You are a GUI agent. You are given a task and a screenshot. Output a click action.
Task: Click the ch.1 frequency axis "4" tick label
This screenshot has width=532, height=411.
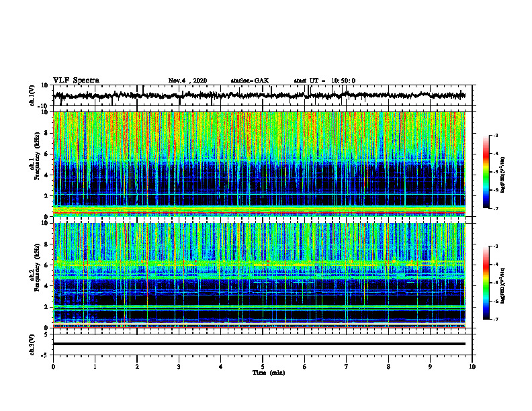coord(46,175)
